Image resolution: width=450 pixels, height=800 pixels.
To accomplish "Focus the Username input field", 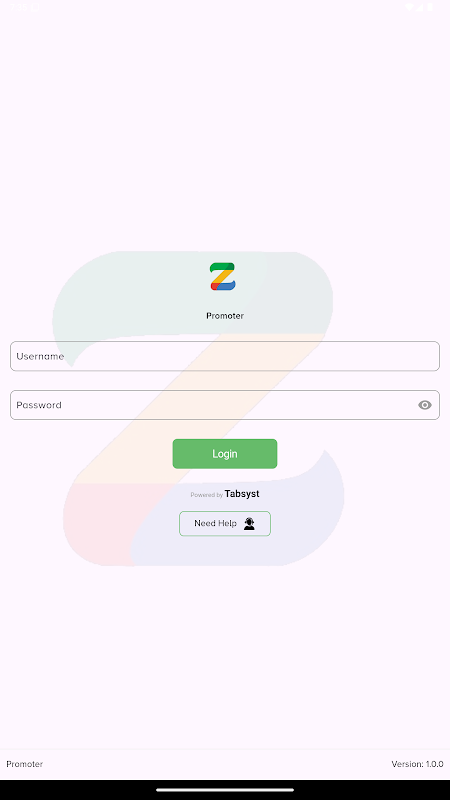I will pos(225,356).
